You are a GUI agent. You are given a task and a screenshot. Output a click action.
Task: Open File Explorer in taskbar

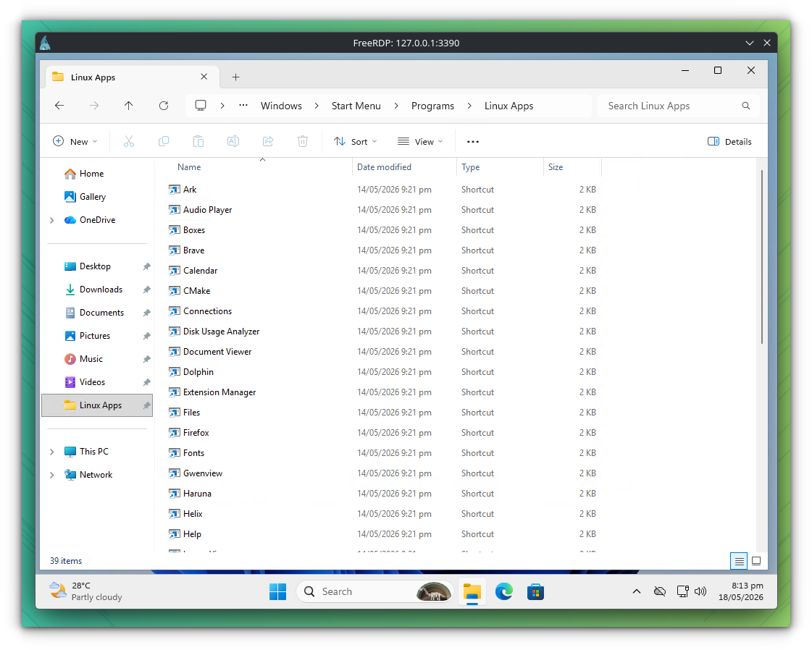(472, 591)
